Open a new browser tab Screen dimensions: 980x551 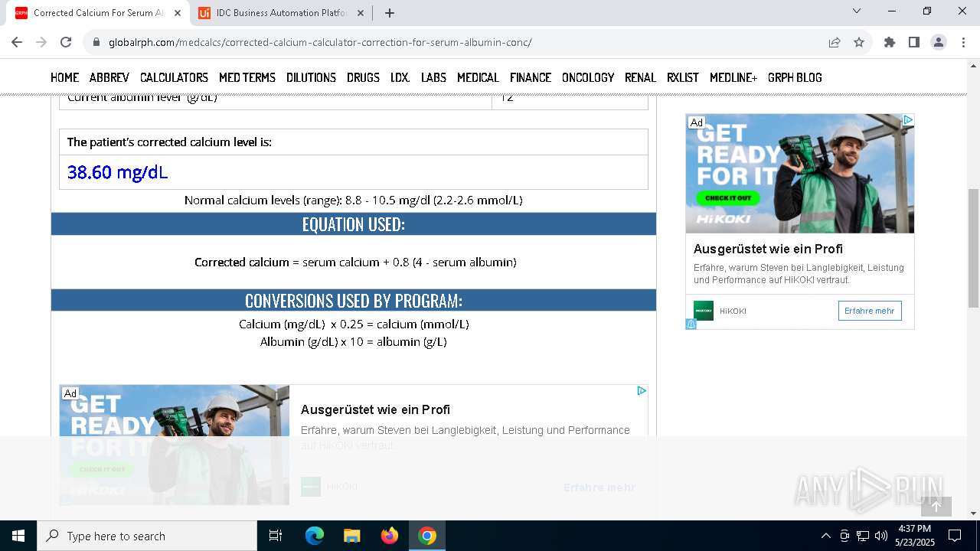point(390,12)
